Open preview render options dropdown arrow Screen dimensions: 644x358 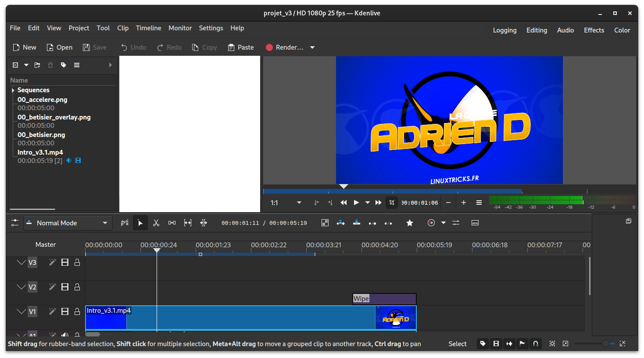pos(444,223)
